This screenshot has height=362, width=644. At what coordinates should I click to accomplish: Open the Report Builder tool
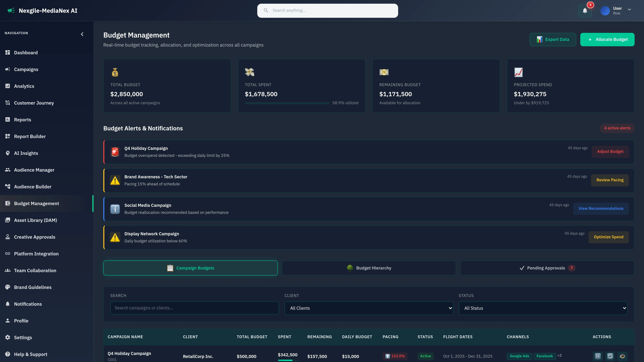point(30,136)
